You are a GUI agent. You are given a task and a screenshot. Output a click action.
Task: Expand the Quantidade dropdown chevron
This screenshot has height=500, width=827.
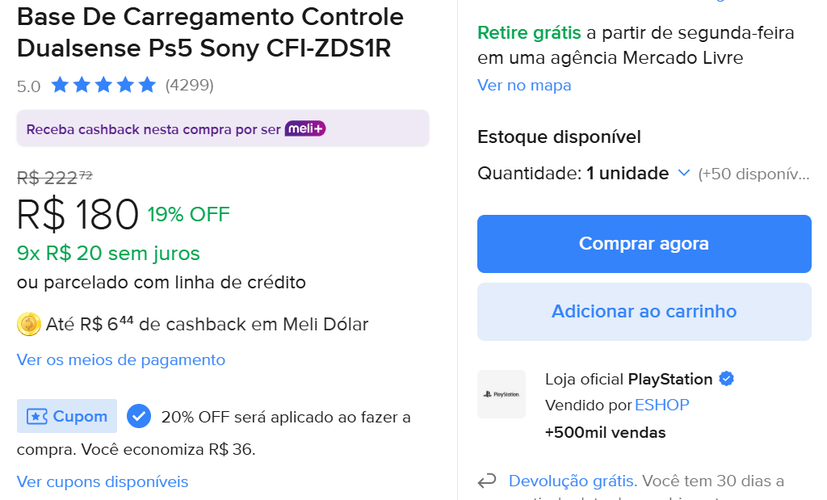(684, 173)
